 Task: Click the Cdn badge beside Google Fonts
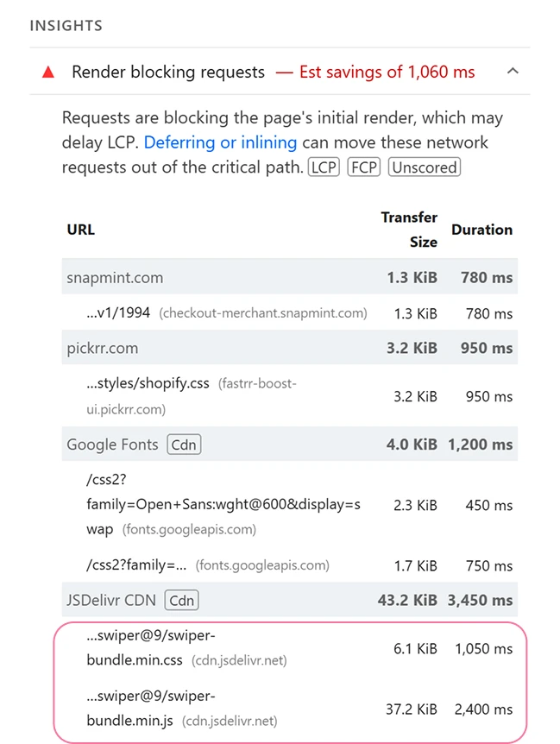(x=184, y=445)
